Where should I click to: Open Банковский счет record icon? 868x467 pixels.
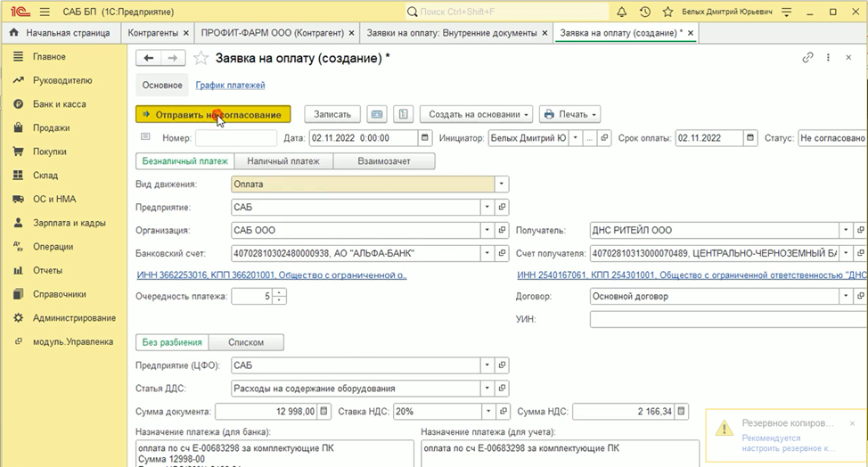pos(502,253)
